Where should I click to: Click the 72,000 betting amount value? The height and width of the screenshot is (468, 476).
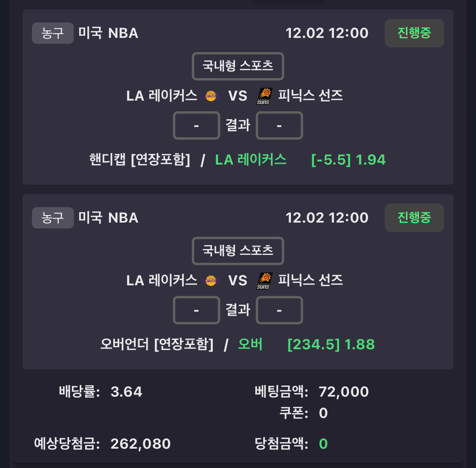pyautogui.click(x=343, y=392)
